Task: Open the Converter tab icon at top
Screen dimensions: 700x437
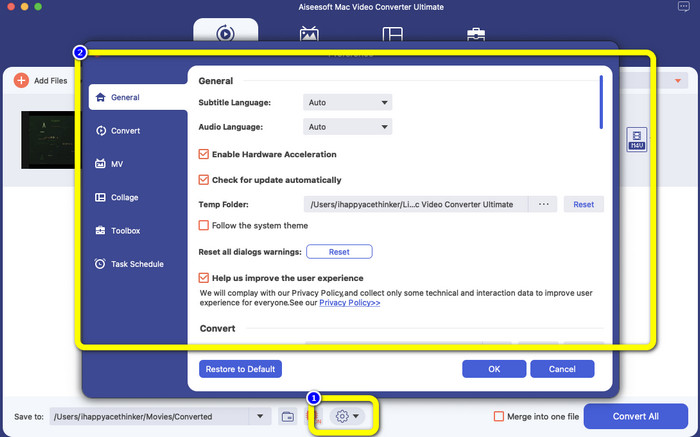Action: (x=225, y=33)
